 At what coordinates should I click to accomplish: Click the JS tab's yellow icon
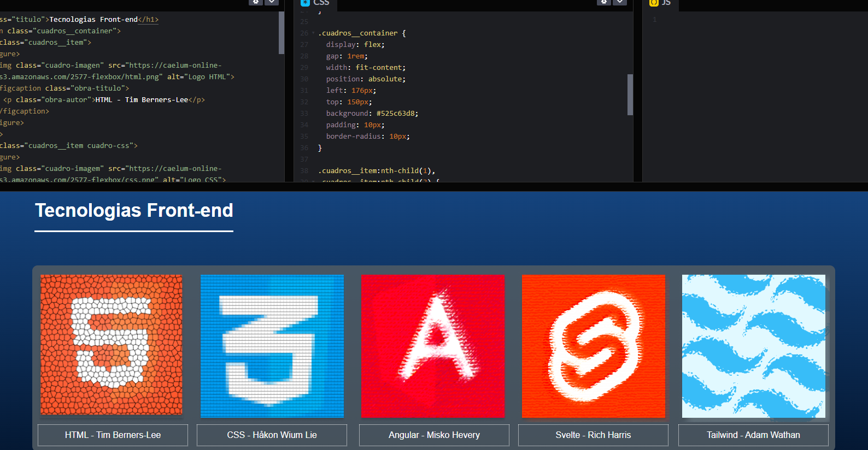click(654, 3)
